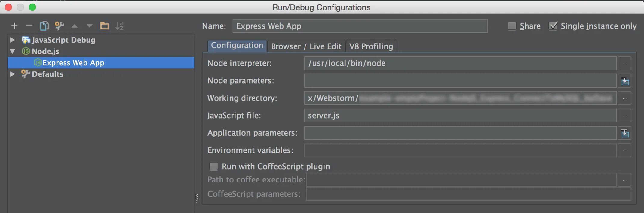Click the Name input field
This screenshot has width=644, height=213.
click(x=360, y=26)
